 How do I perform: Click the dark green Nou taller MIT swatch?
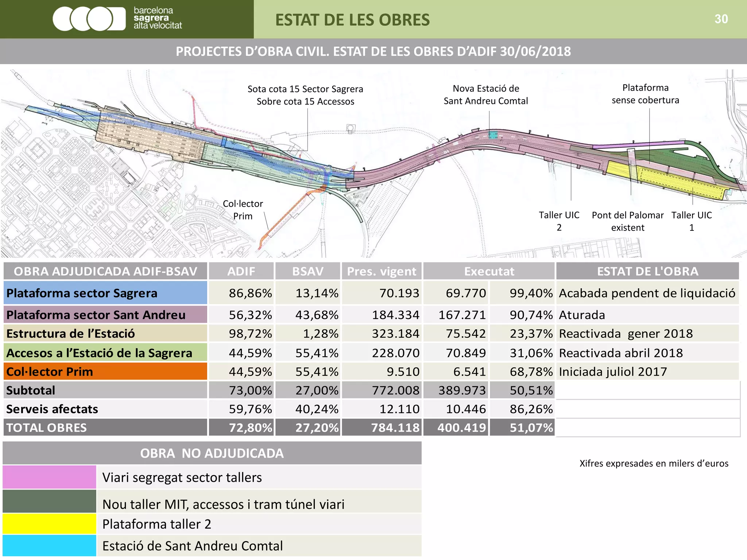[49, 501]
